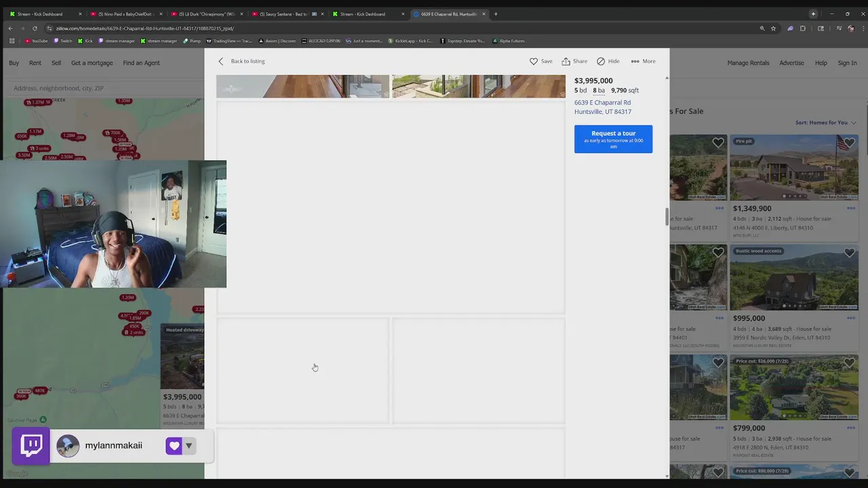Image resolution: width=868 pixels, height=488 pixels.
Task: Click the browser Forward arrow
Action: [22, 28]
